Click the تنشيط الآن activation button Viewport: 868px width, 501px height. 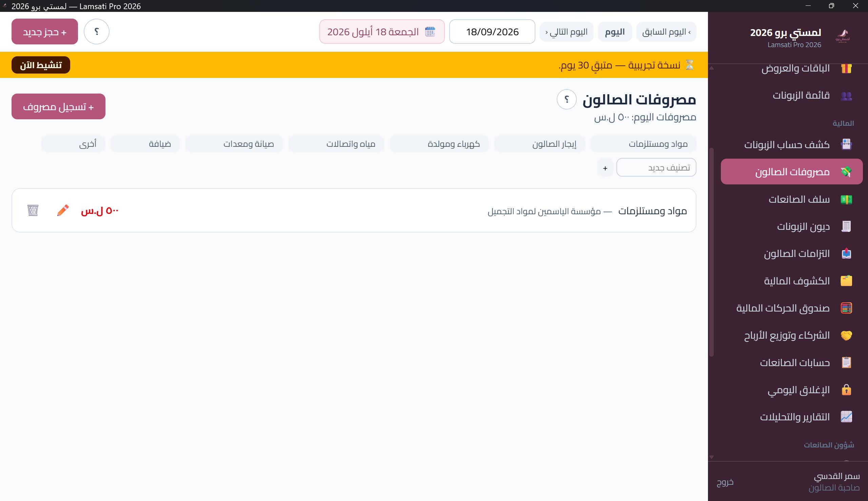coord(41,65)
